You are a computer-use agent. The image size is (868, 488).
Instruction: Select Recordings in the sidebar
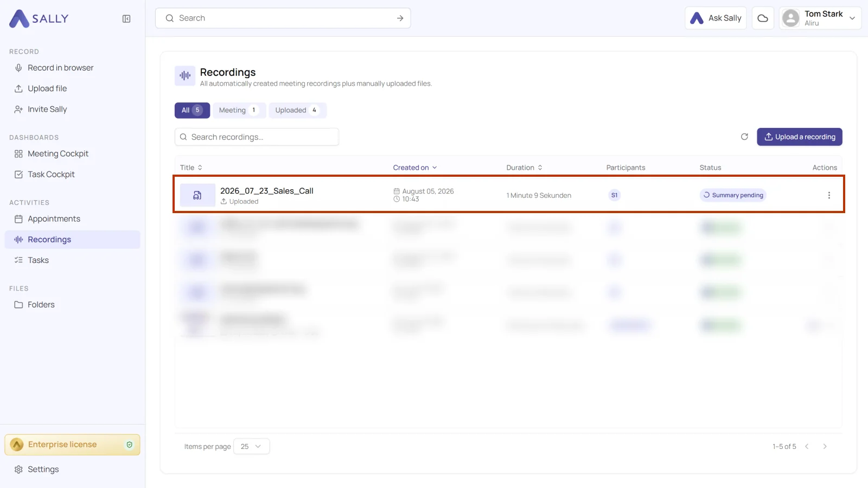coord(73,240)
